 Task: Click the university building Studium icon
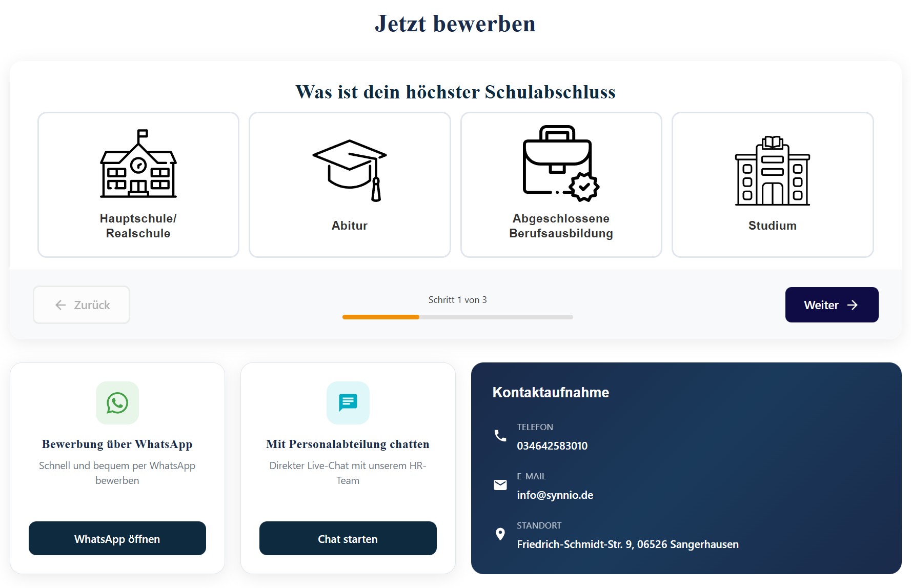[772, 171]
